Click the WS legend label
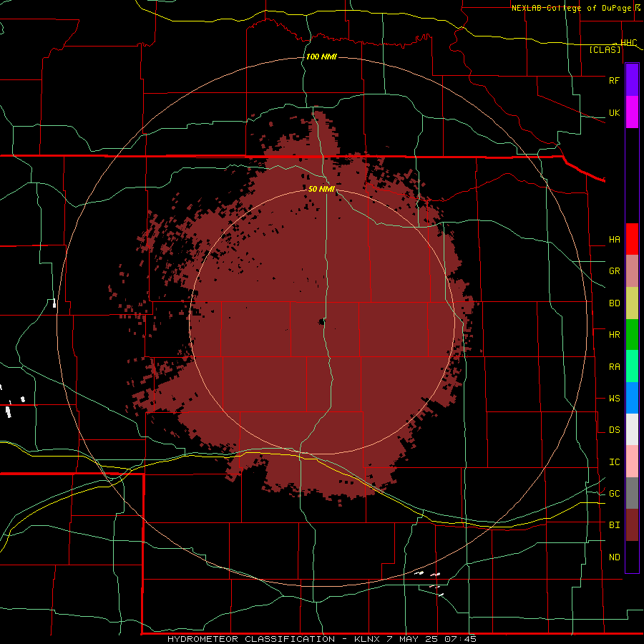Viewport: 644px width, 644px height. pos(614,398)
